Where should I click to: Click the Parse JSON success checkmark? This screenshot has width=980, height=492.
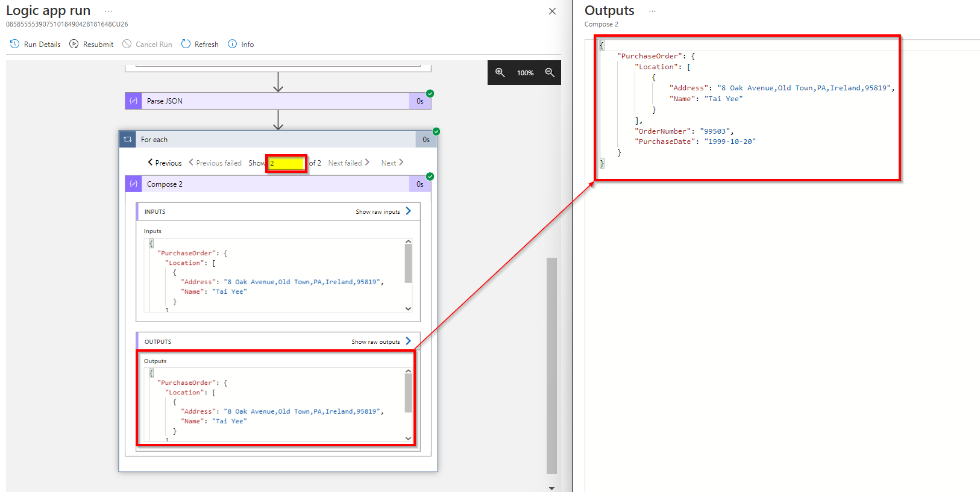(x=430, y=93)
